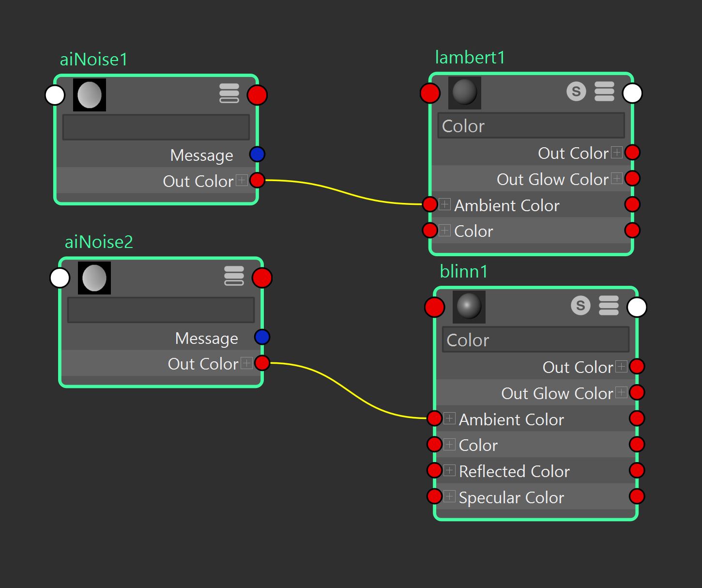Screen dimensions: 702x588
Task: Expand blinn1 Color attribute plus
Action: [449, 444]
